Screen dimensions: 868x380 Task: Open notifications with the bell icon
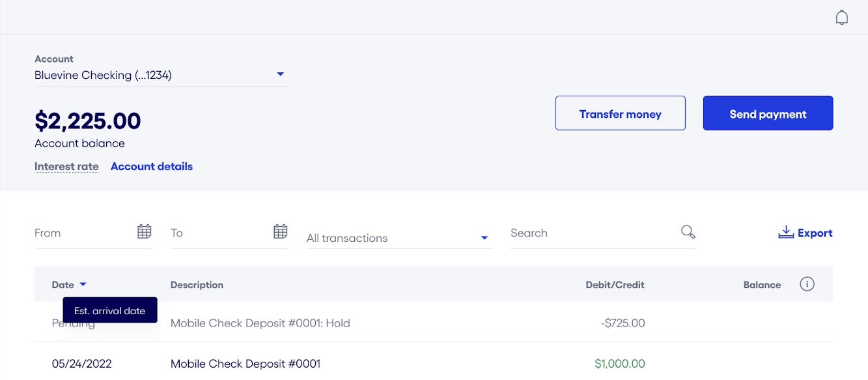click(841, 16)
